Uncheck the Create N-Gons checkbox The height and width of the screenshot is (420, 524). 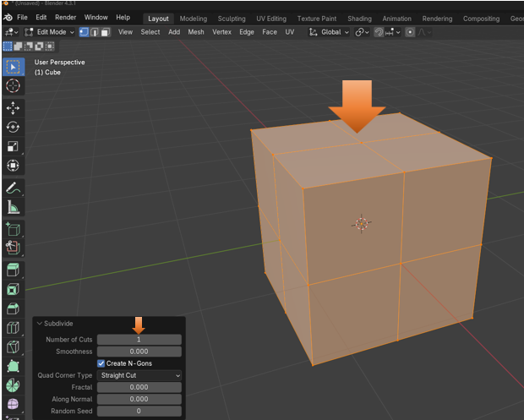coord(102,363)
